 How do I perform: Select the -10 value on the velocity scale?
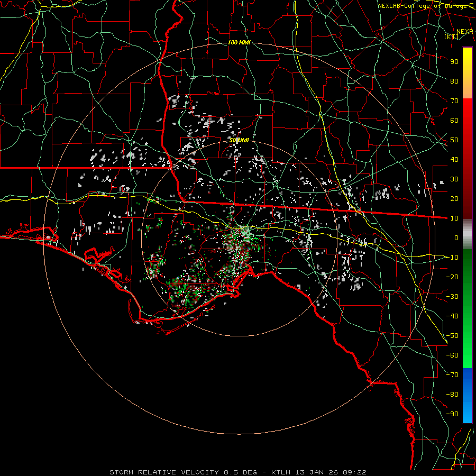point(452,258)
